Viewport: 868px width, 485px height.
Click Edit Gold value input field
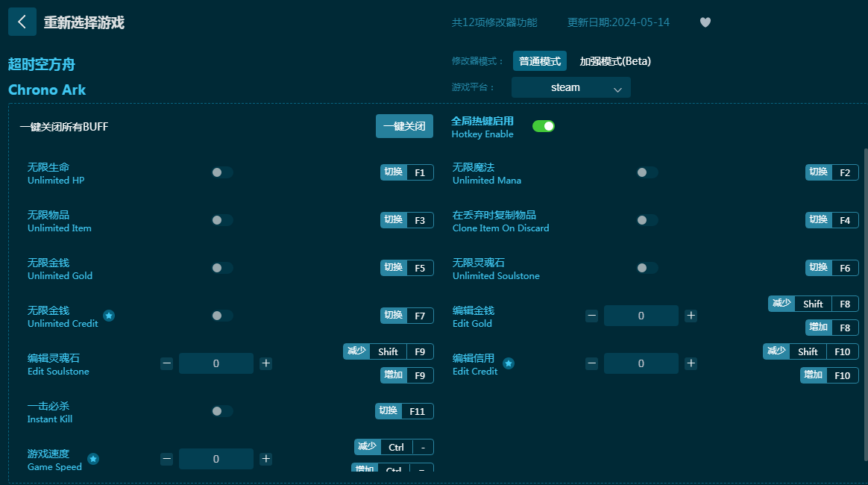pyautogui.click(x=641, y=316)
